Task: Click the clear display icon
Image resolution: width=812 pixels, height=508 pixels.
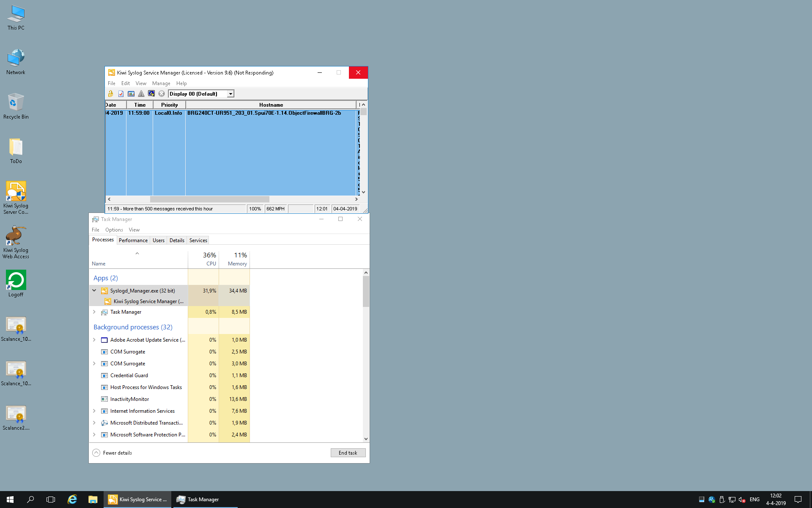Action: coord(151,94)
